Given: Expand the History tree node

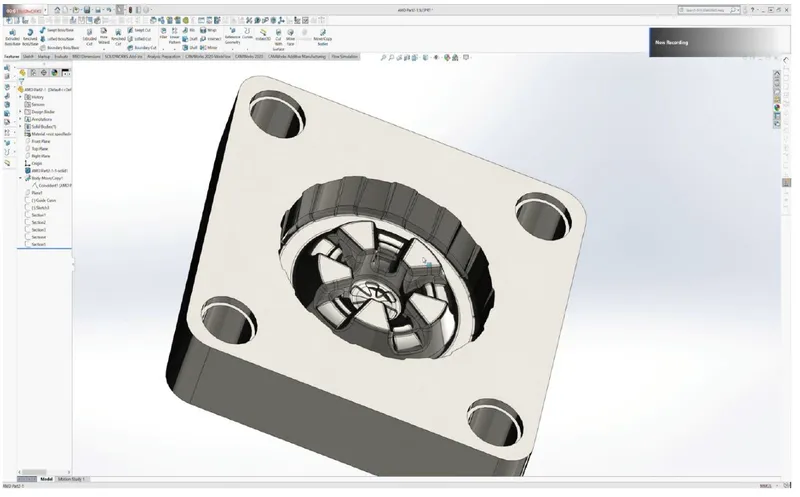Looking at the screenshot, I should 22,97.
